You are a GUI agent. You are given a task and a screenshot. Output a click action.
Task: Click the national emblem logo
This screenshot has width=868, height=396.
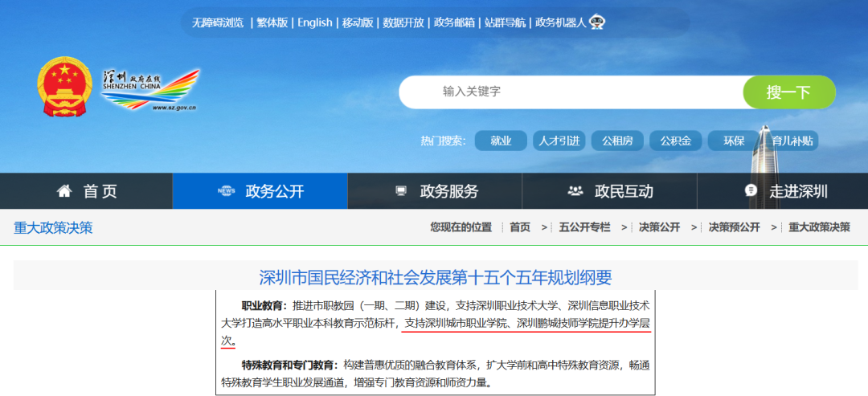click(65, 86)
